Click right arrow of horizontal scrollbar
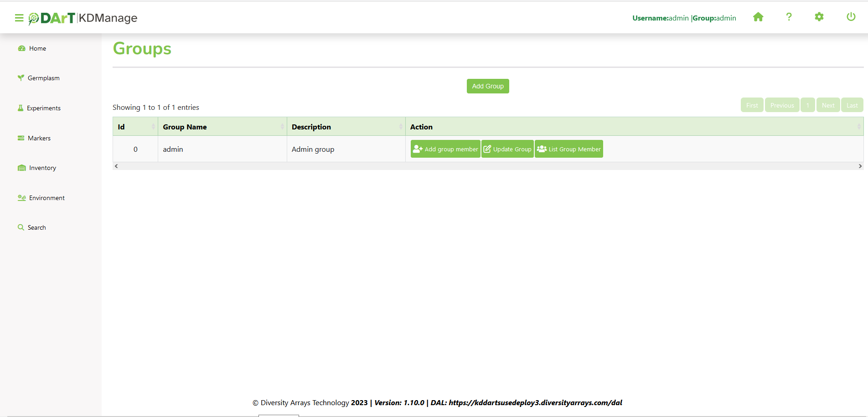The width and height of the screenshot is (868, 417). (x=860, y=166)
